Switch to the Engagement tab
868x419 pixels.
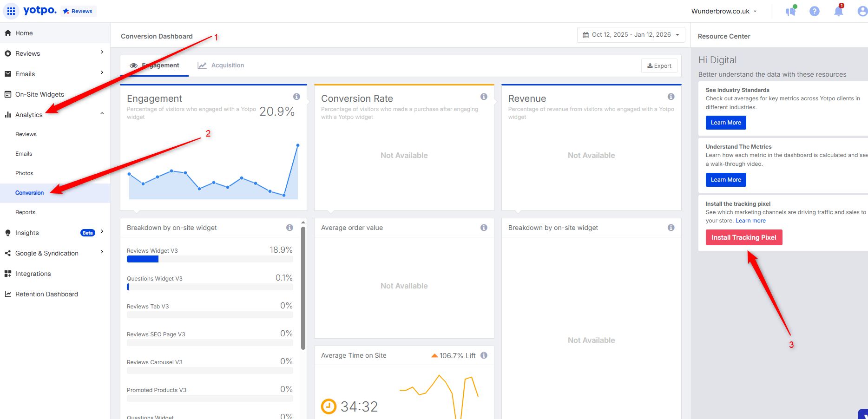[x=154, y=65]
